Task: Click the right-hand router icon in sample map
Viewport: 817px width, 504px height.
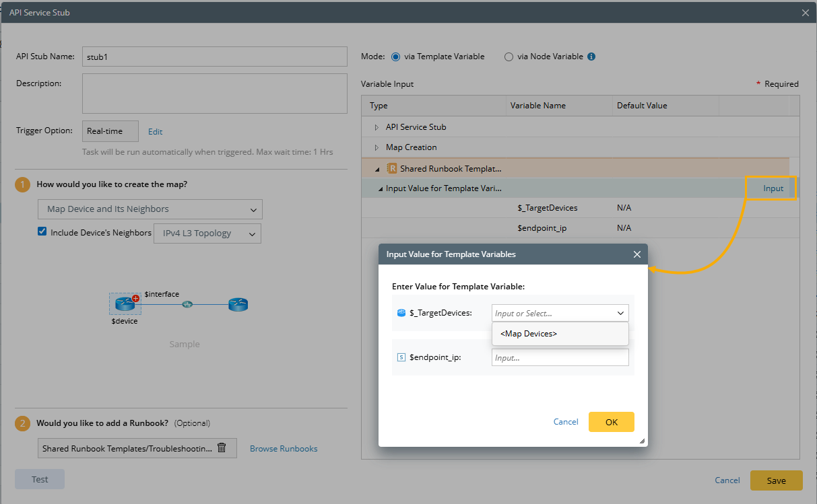Action: [x=238, y=304]
